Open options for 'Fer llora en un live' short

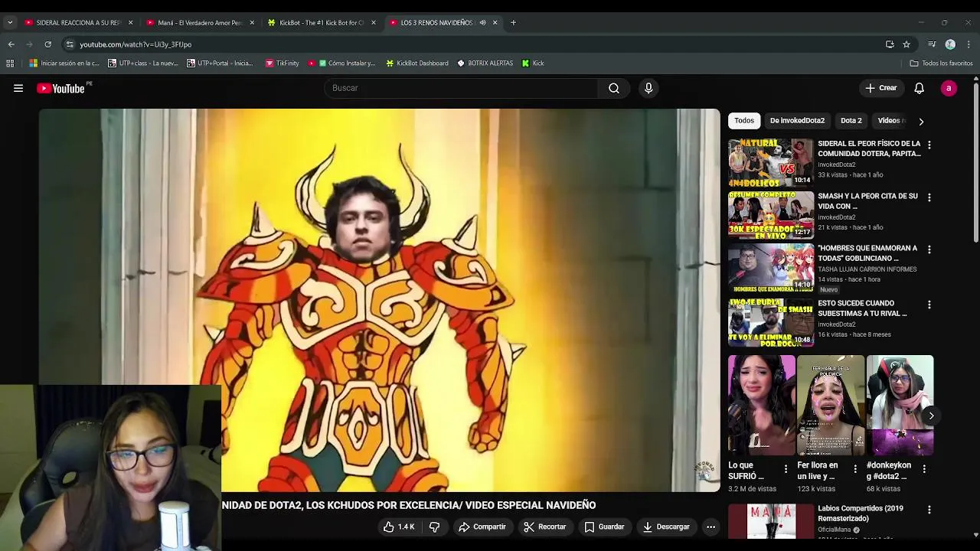pos(855,468)
